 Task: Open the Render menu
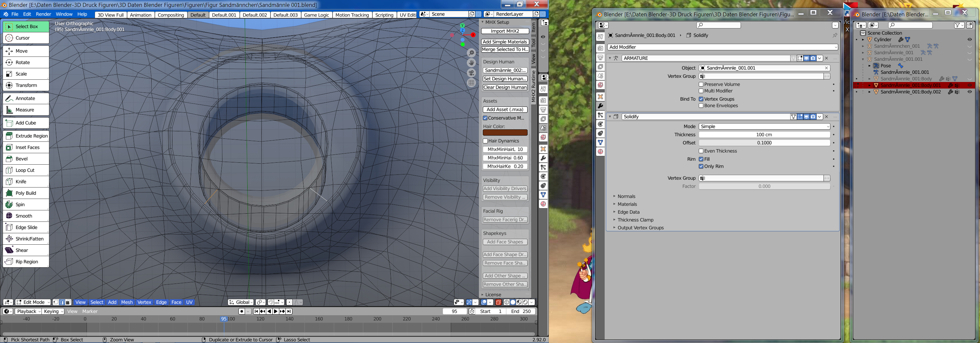(43, 14)
